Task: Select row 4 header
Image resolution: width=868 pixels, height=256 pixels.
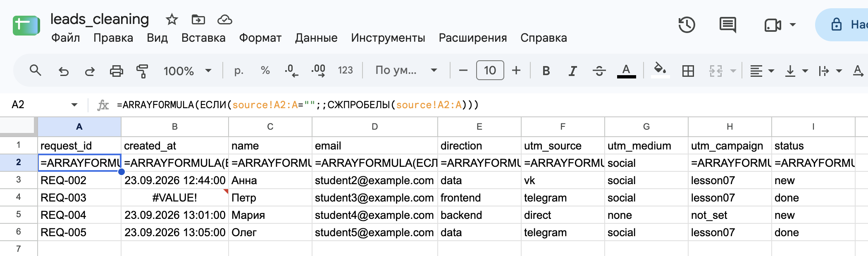Action: tap(19, 197)
